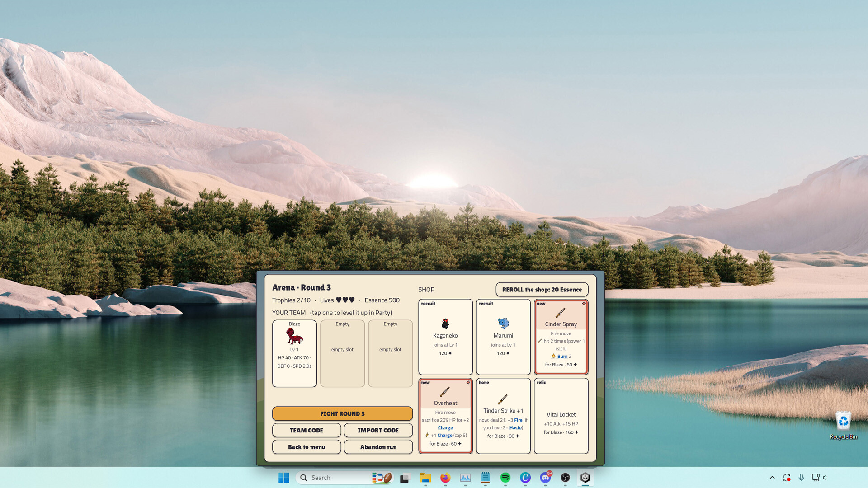Viewport: 868px width, 488px height.
Task: Click the diamond marker on the Cinder Spray card
Action: 584,304
